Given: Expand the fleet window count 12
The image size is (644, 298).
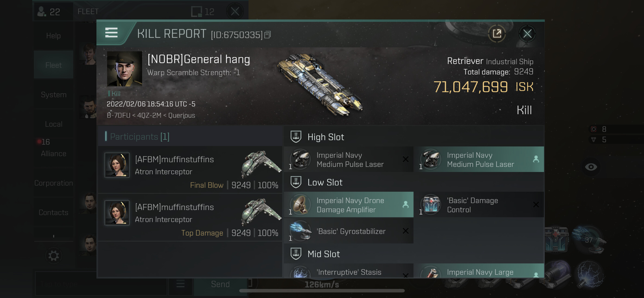Looking at the screenshot, I should click(203, 12).
